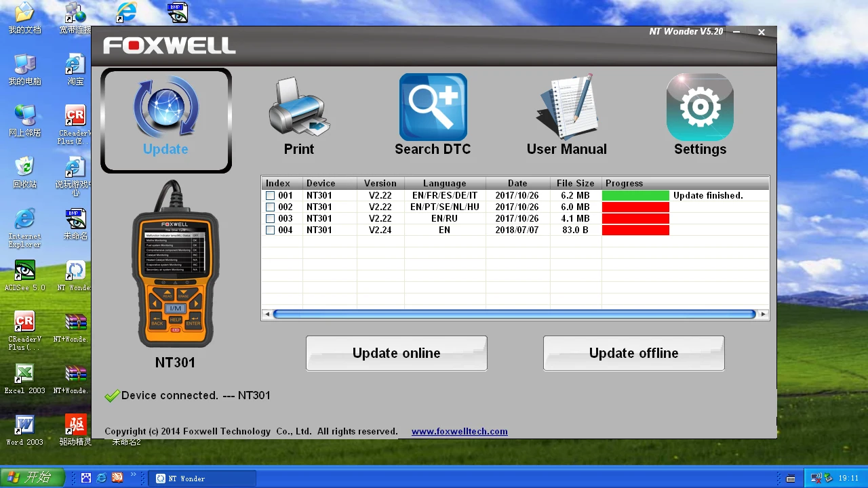The width and height of the screenshot is (868, 488).
Task: Click the Version column header
Action: pyautogui.click(x=380, y=183)
